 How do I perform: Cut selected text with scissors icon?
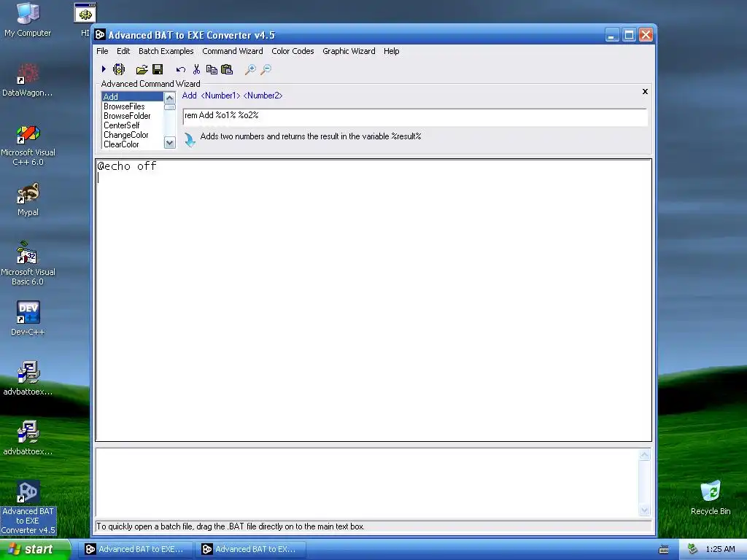coord(196,69)
